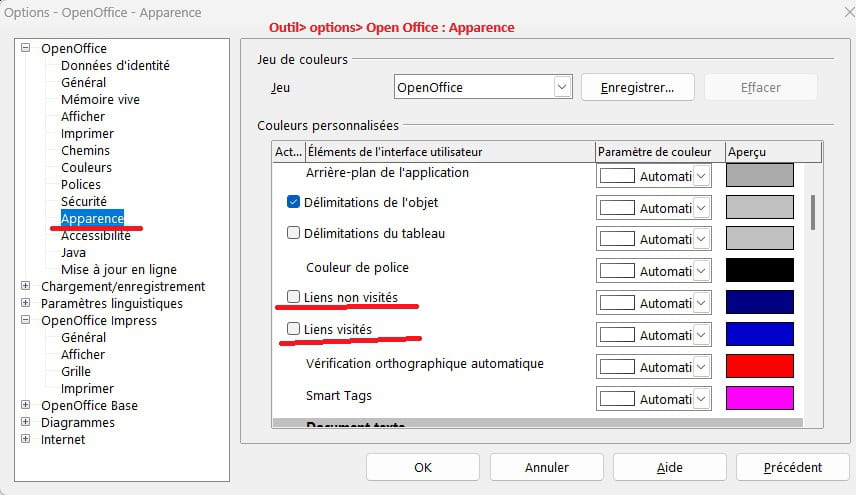This screenshot has height=495, width=856.
Task: Open color dropdown for Délimitations du tableau
Action: click(702, 239)
